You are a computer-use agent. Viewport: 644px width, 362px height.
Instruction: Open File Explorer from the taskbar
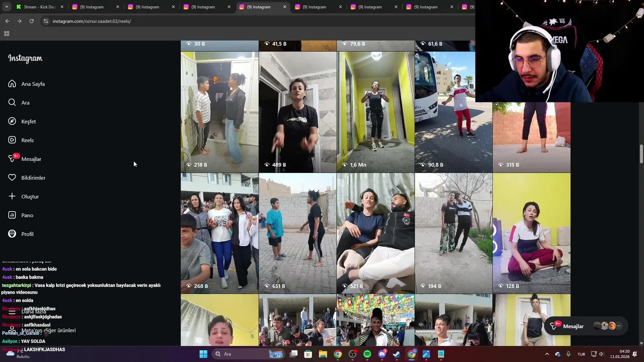(323, 354)
